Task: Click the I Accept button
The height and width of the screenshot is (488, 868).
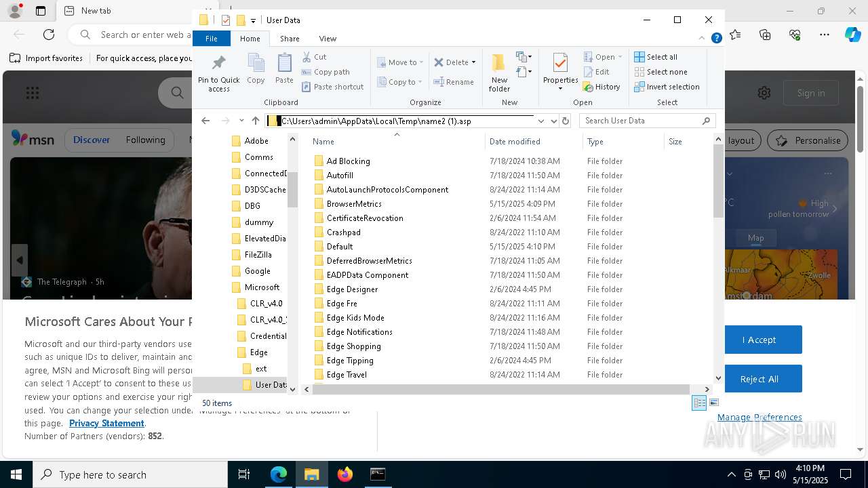Action: 759,340
